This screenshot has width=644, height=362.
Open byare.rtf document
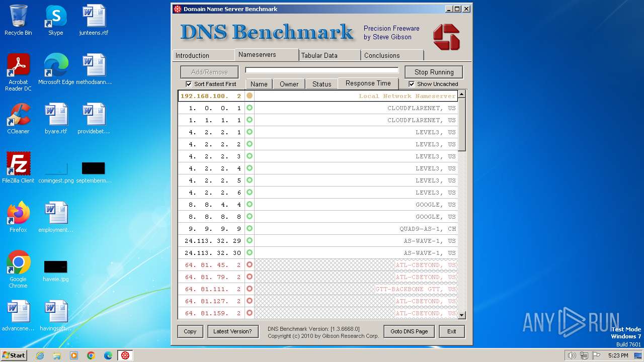pyautogui.click(x=56, y=119)
